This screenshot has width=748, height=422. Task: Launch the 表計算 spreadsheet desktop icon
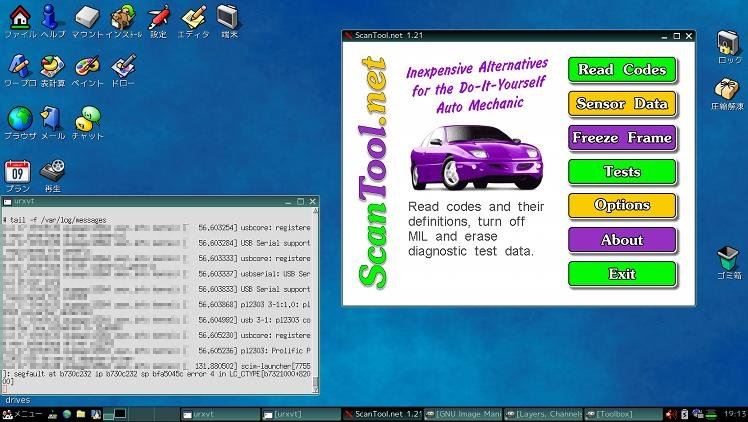pos(52,70)
